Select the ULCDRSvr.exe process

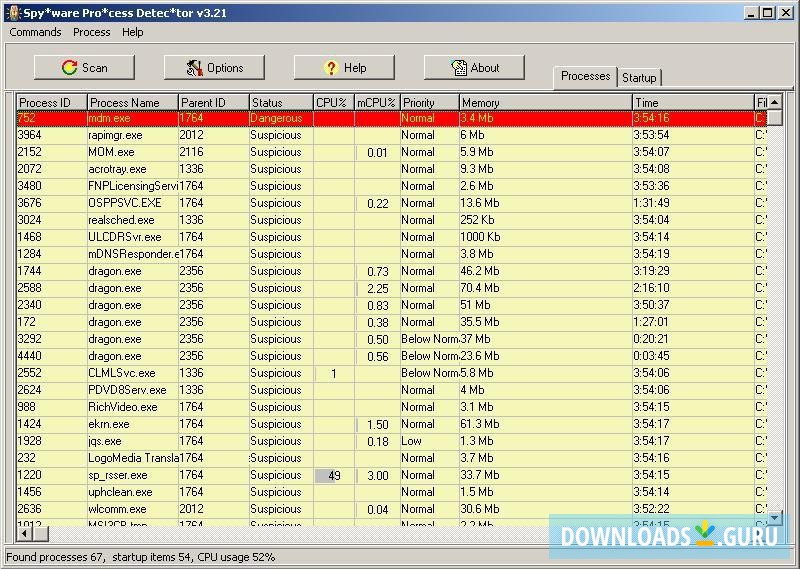click(392, 237)
